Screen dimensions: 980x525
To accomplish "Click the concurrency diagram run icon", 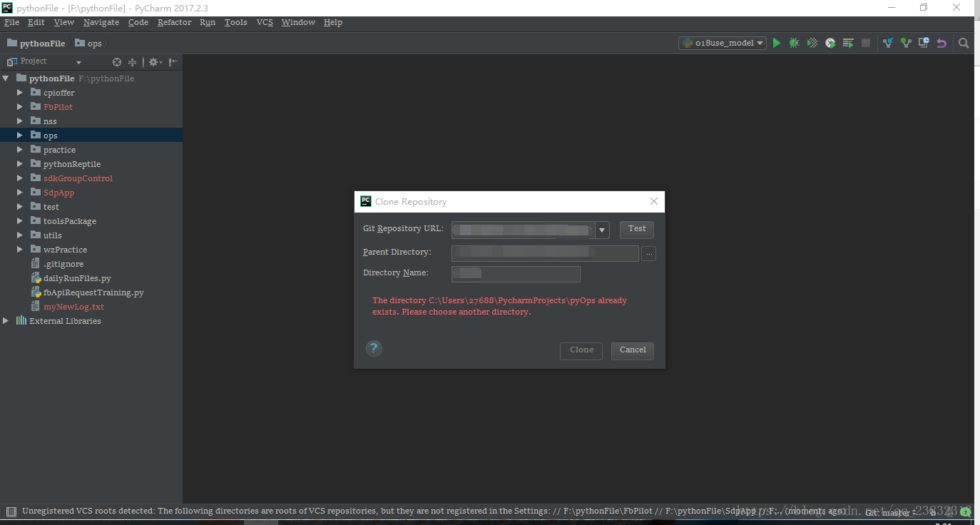I will coord(848,43).
